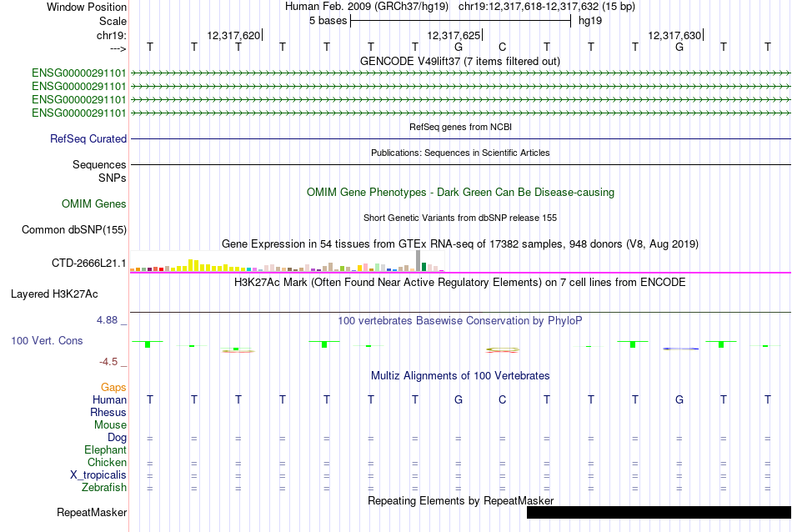Click the RepeatMasker track label
Image resolution: width=792 pixels, height=532 pixels.
tap(92, 512)
